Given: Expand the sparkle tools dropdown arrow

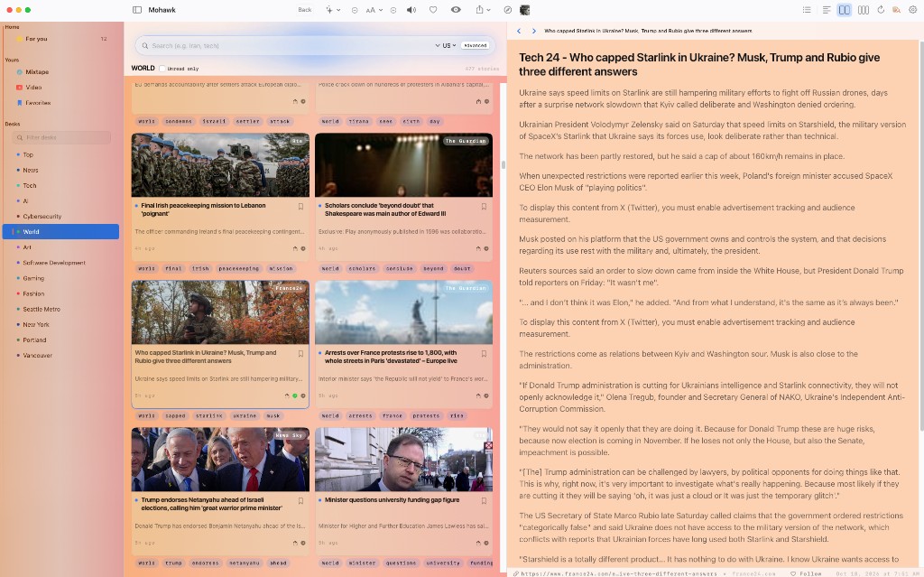Looking at the screenshot, I should (338, 10).
